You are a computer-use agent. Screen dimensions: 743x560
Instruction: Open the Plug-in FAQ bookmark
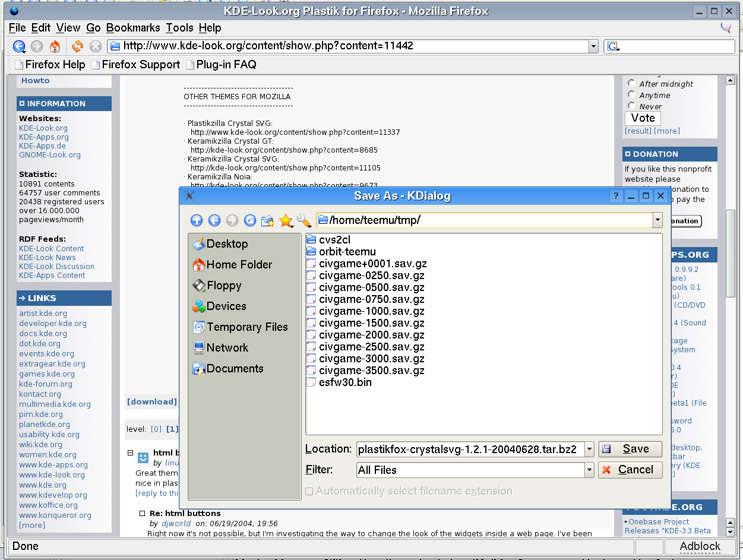click(221, 65)
